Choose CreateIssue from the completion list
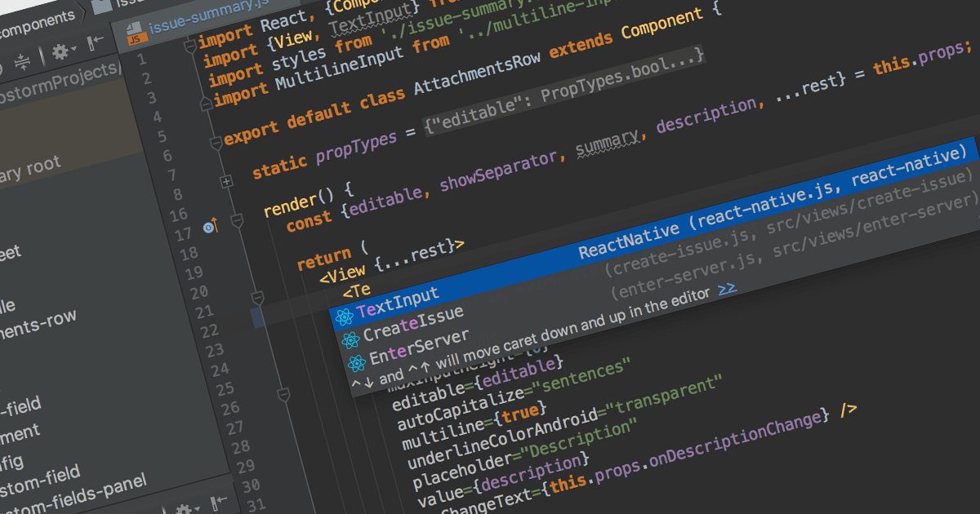 pyautogui.click(x=413, y=325)
